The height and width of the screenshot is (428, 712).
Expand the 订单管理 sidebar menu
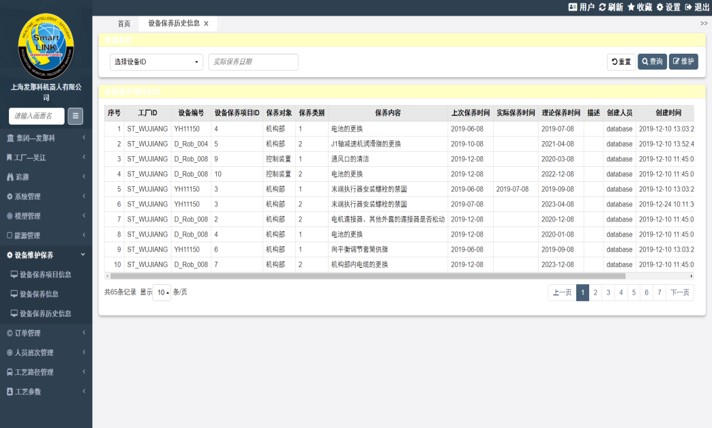(x=46, y=333)
